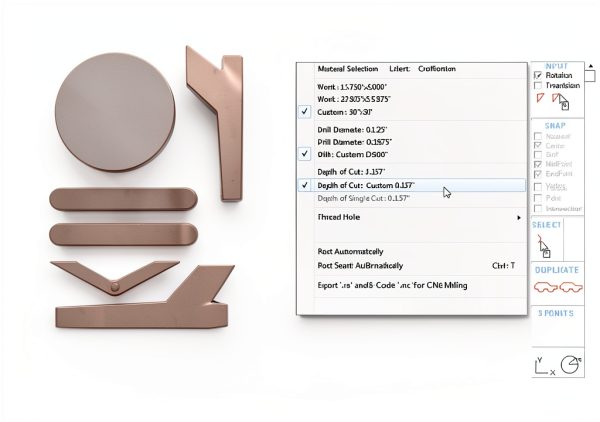
Task: Click the INPUT panel heading
Action: pyautogui.click(x=556, y=66)
